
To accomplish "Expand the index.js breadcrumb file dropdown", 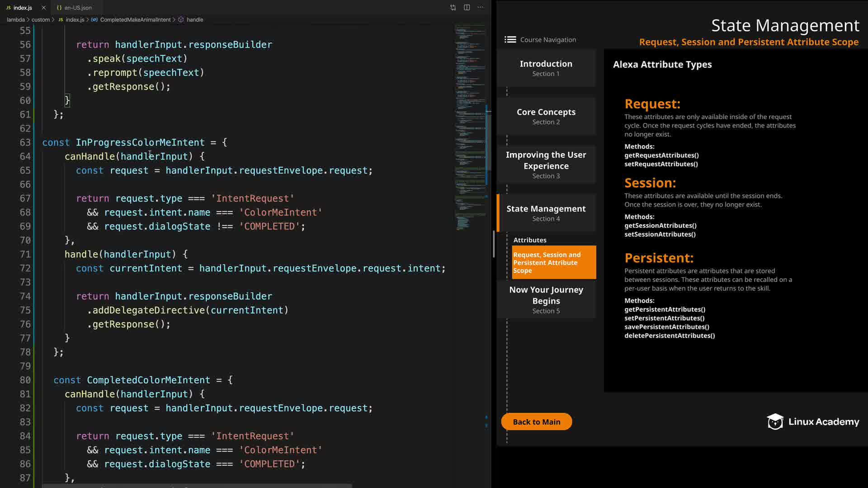I will pyautogui.click(x=75, y=20).
